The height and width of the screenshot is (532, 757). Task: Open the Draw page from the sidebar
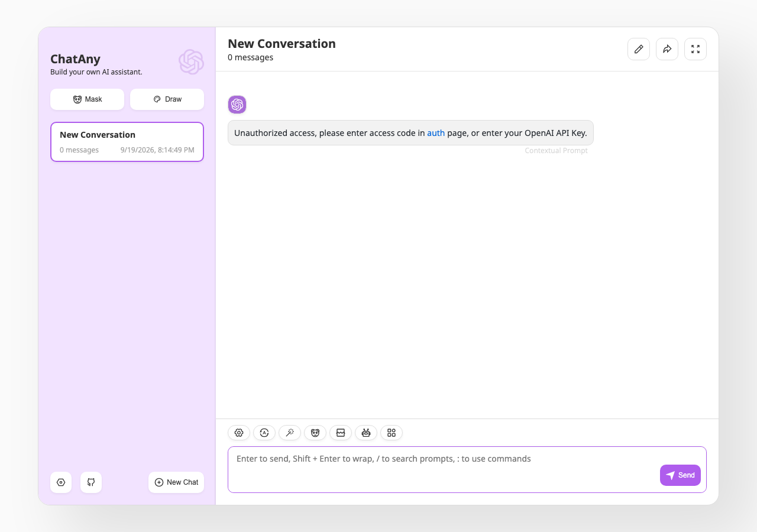tap(167, 99)
